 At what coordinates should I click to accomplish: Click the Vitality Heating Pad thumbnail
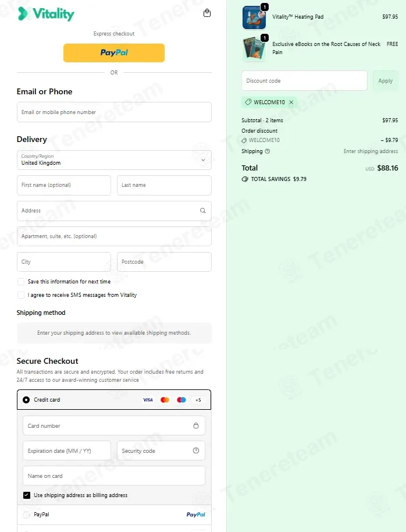click(x=254, y=17)
